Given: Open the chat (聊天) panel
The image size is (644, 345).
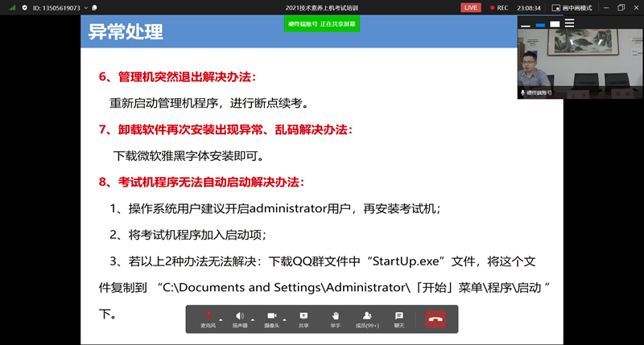Looking at the screenshot, I should click(x=398, y=318).
